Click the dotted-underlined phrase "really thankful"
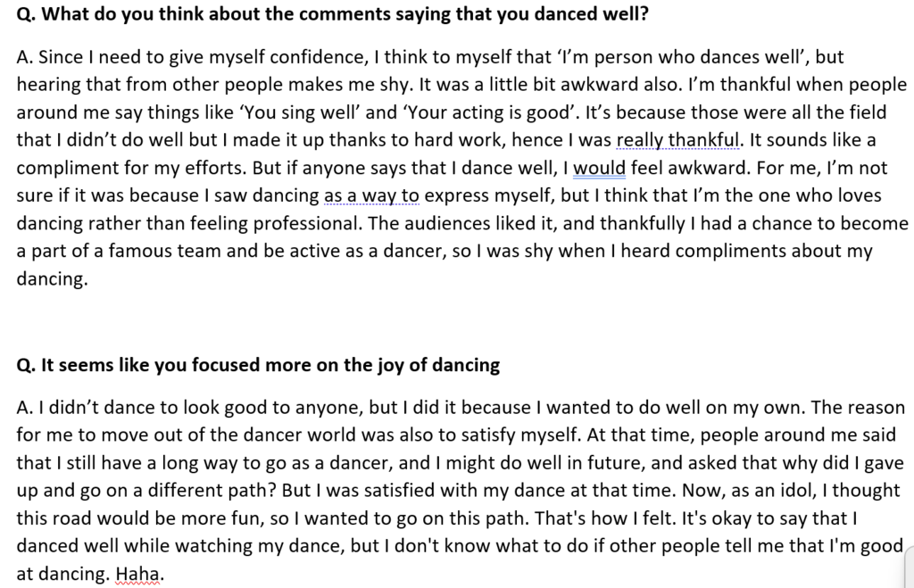914x588 pixels. point(678,140)
